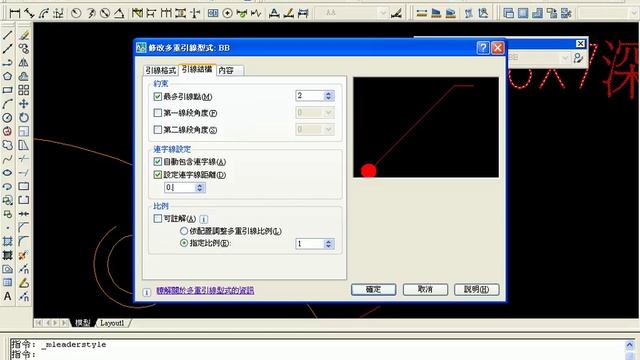Screen dimensions: 640x360
Task: Close the background dialog window
Action: (x=580, y=44)
